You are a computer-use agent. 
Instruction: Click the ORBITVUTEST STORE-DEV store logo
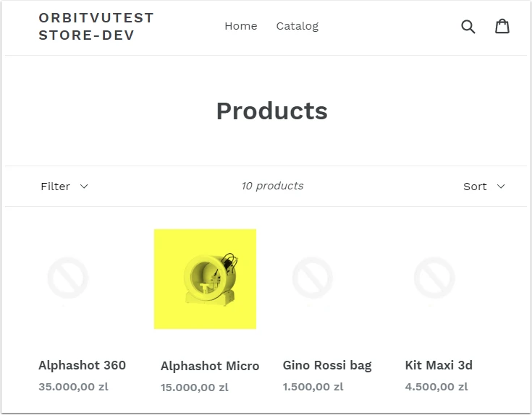pyautogui.click(x=96, y=27)
